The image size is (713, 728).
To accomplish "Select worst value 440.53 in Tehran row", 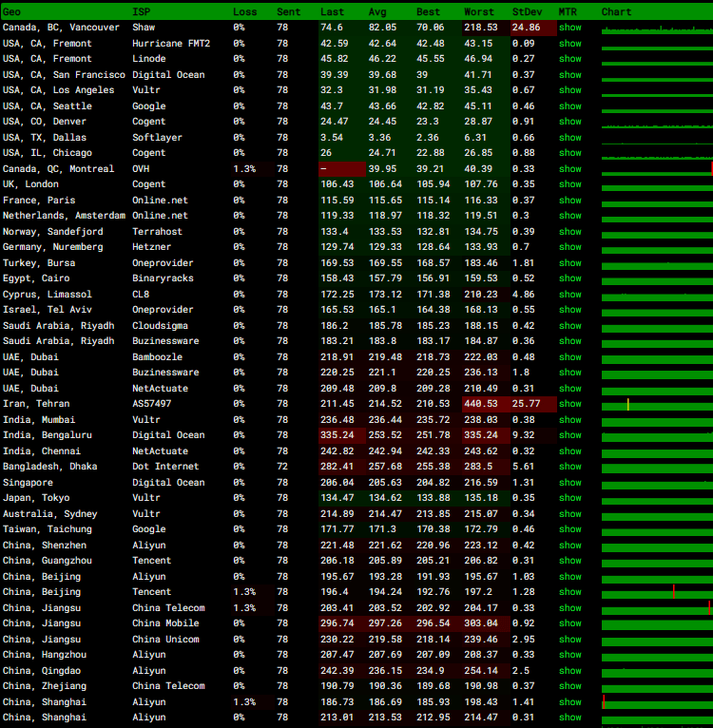I will [x=481, y=404].
